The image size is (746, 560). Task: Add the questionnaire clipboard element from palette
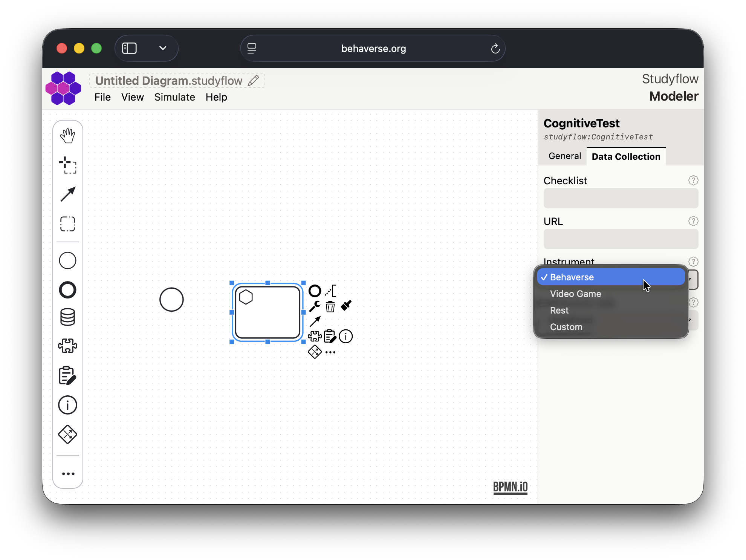[x=68, y=376]
